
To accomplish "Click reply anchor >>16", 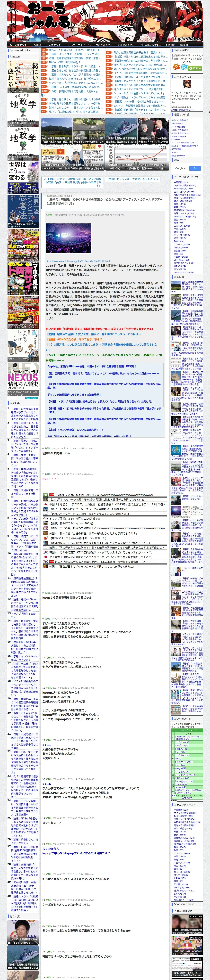I will tap(46, 784).
